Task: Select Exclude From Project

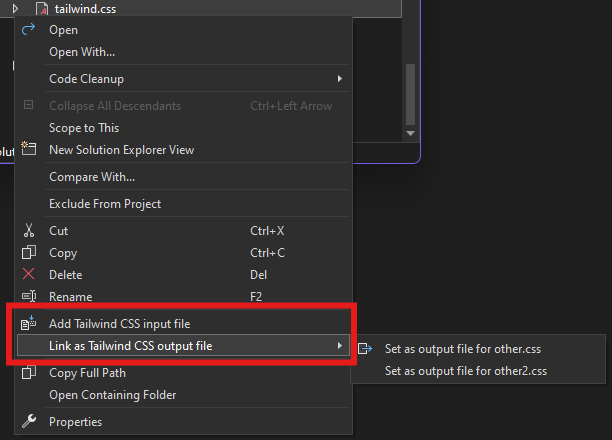Action: (183, 204)
